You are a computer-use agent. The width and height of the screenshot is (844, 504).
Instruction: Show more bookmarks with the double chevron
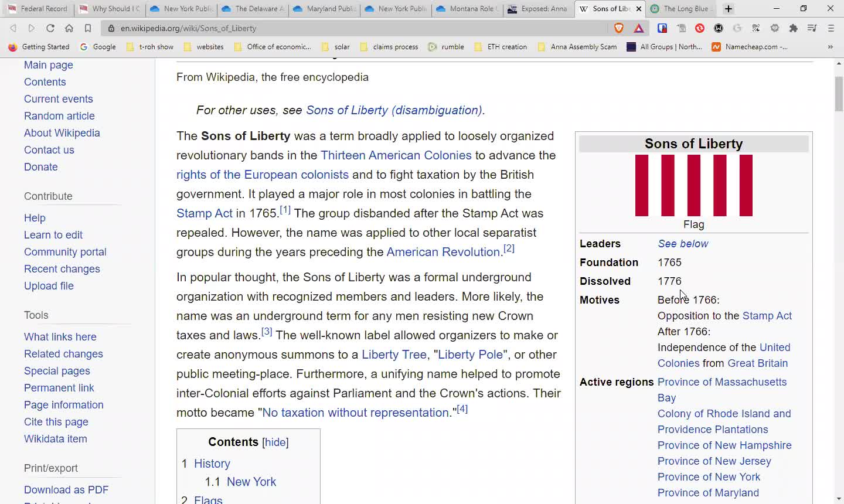point(831,47)
